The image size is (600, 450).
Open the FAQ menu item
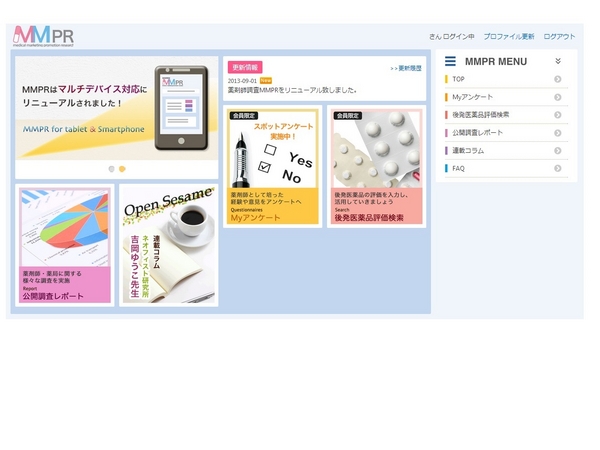506,168
